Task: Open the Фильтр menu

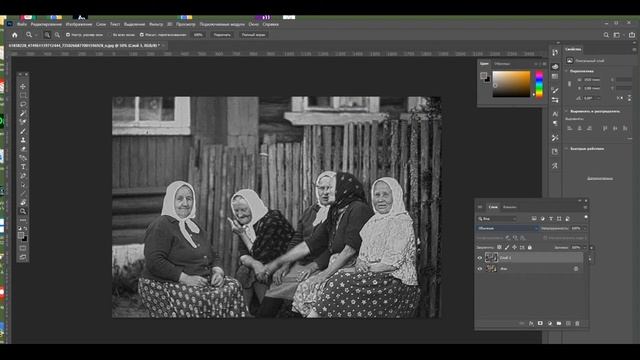Action: [156, 24]
